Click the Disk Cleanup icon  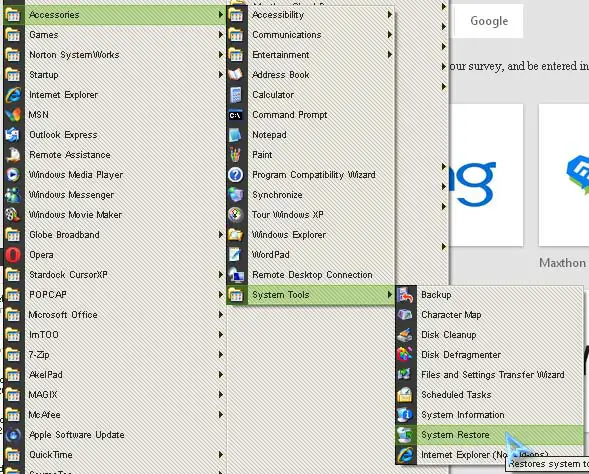click(x=405, y=335)
